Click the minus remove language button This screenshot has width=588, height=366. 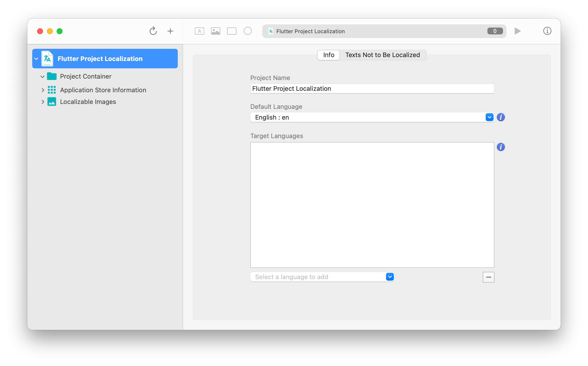(489, 277)
